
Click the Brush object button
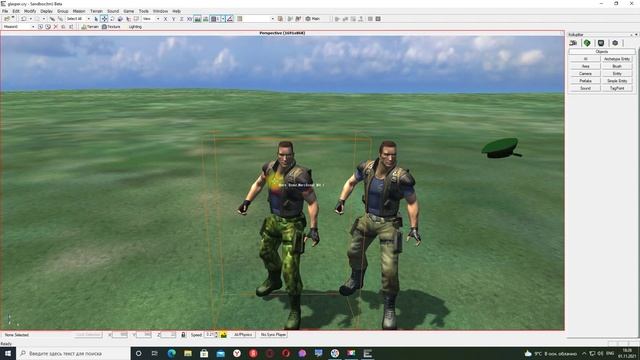[617, 66]
